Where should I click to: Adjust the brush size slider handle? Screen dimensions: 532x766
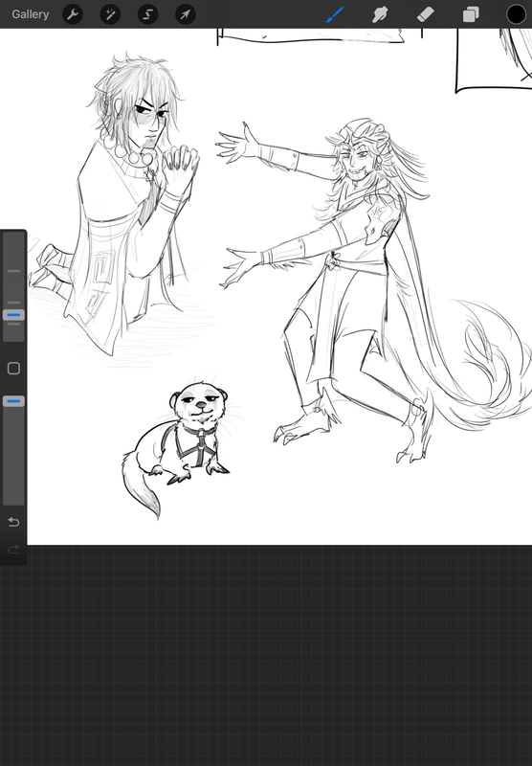[13, 315]
